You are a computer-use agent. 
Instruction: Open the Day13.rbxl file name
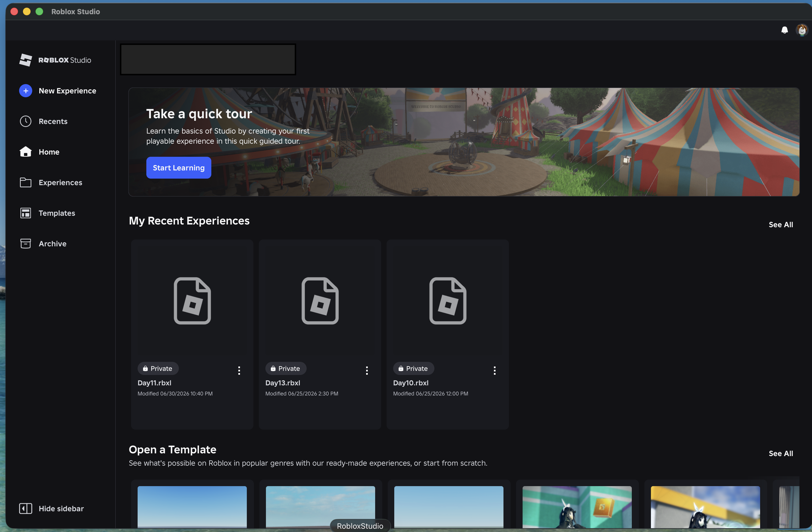[283, 383]
